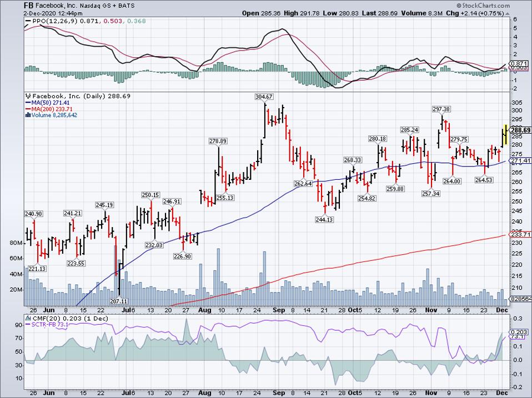This screenshot has width=532, height=398.
Task: Click the 259.88 low price label
Action: click(x=395, y=189)
